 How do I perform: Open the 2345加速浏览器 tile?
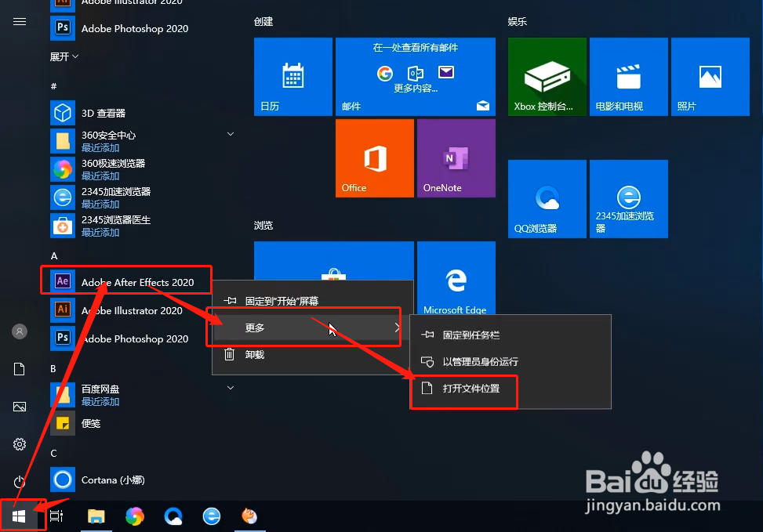coord(629,199)
